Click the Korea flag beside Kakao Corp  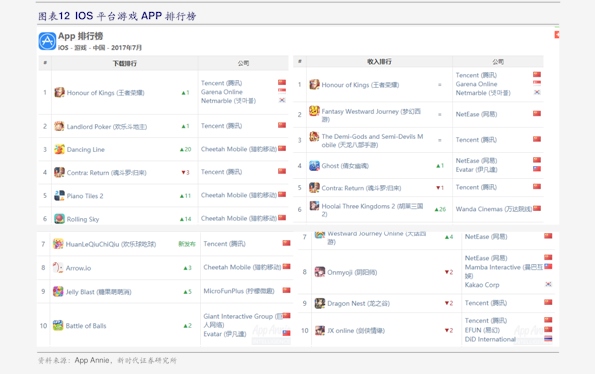(548, 284)
